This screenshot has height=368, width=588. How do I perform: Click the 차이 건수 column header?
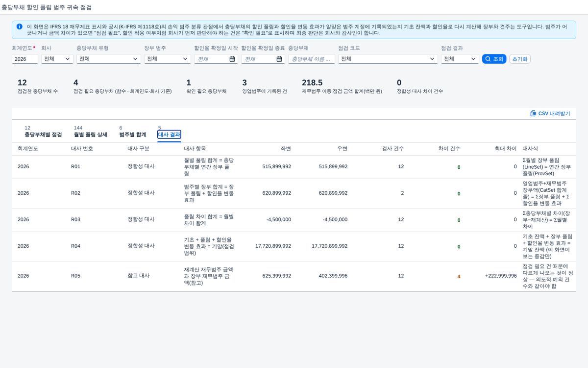[449, 149]
